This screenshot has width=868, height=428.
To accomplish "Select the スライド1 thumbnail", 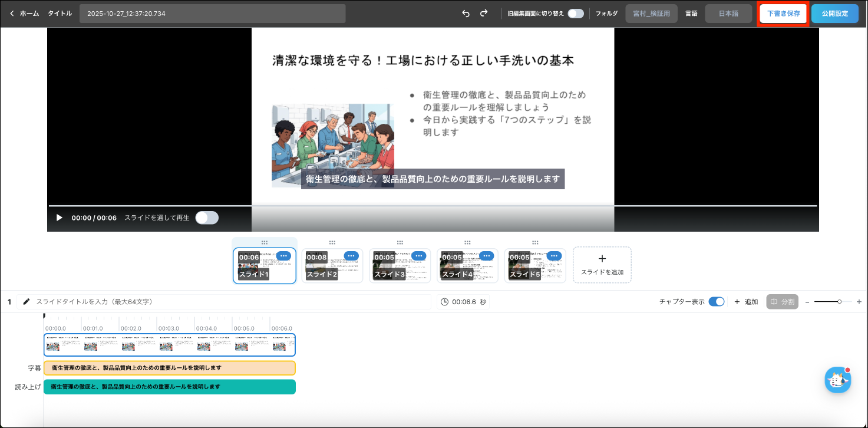I will 265,266.
